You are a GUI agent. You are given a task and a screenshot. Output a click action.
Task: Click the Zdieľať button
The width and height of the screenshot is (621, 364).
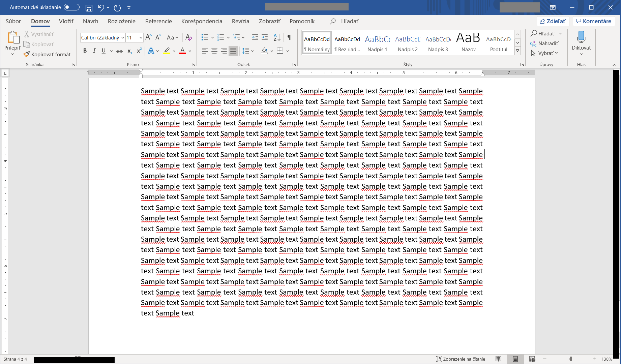click(x=553, y=21)
